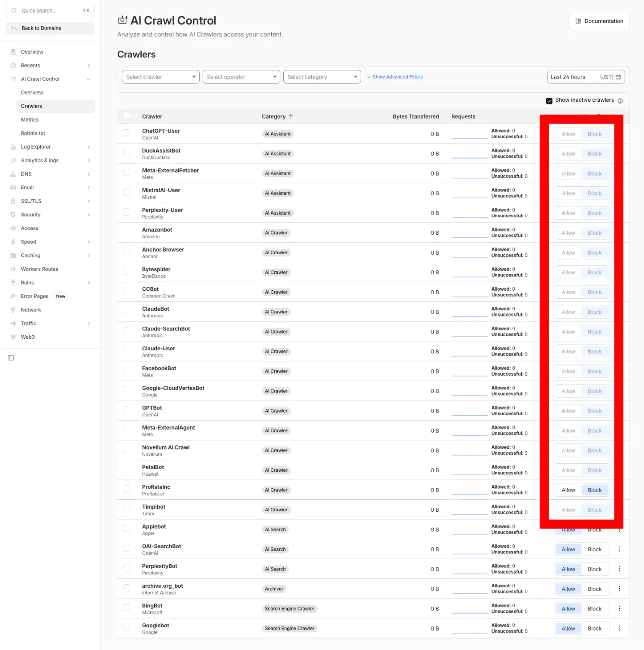Viewport: 644px width, 650px height.
Task: Click the Web3 sidebar icon
Action: [x=13, y=337]
